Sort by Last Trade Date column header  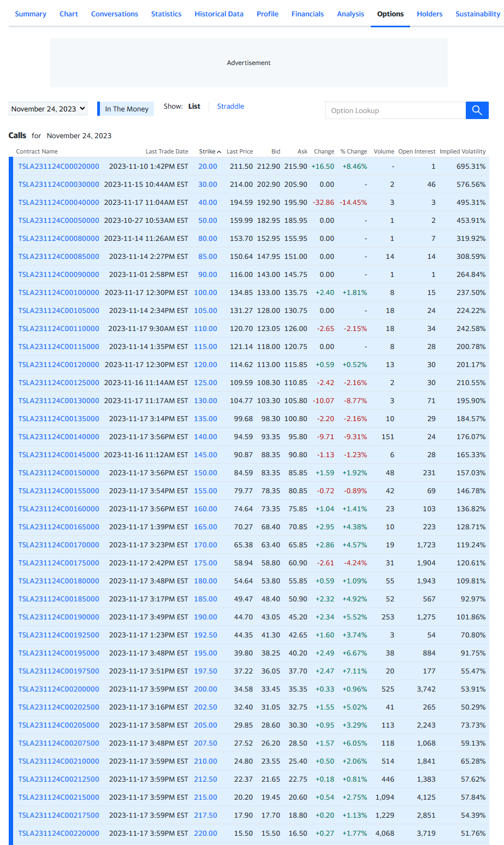tap(167, 151)
